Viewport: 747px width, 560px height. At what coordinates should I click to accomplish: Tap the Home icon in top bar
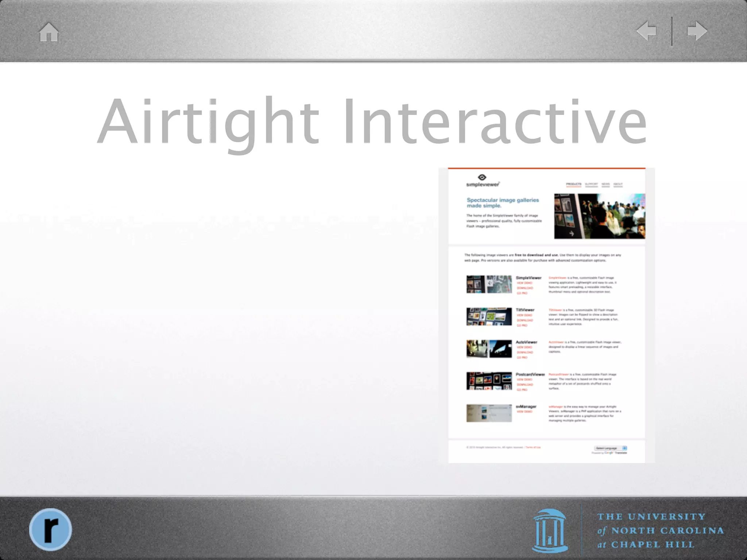pos(49,32)
